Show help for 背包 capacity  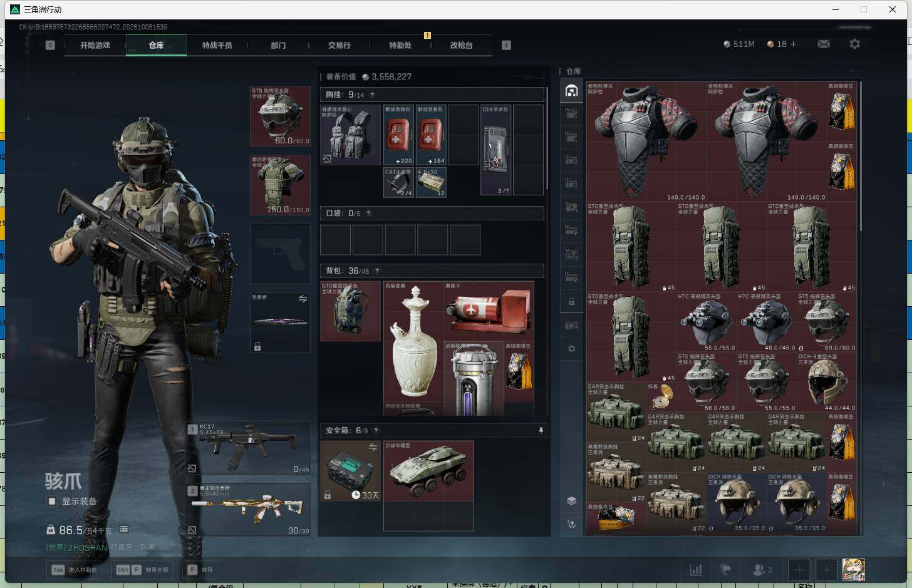(377, 271)
